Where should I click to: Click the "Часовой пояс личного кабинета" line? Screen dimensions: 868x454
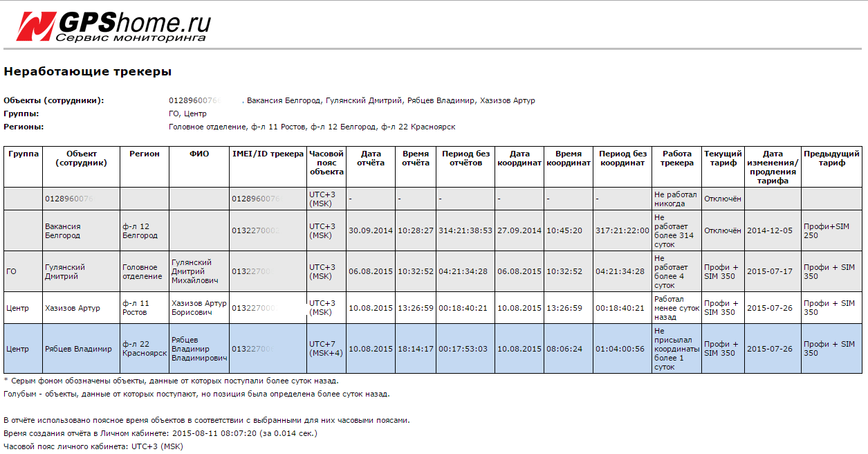(93, 446)
